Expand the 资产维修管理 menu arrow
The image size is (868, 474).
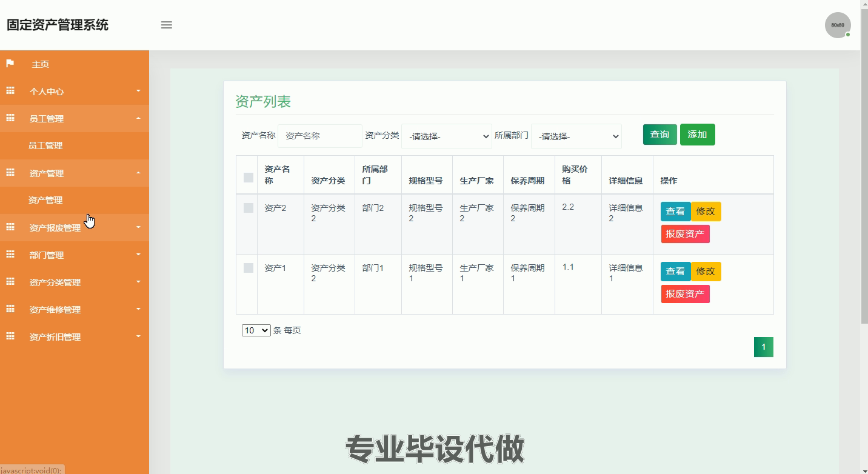tap(138, 309)
